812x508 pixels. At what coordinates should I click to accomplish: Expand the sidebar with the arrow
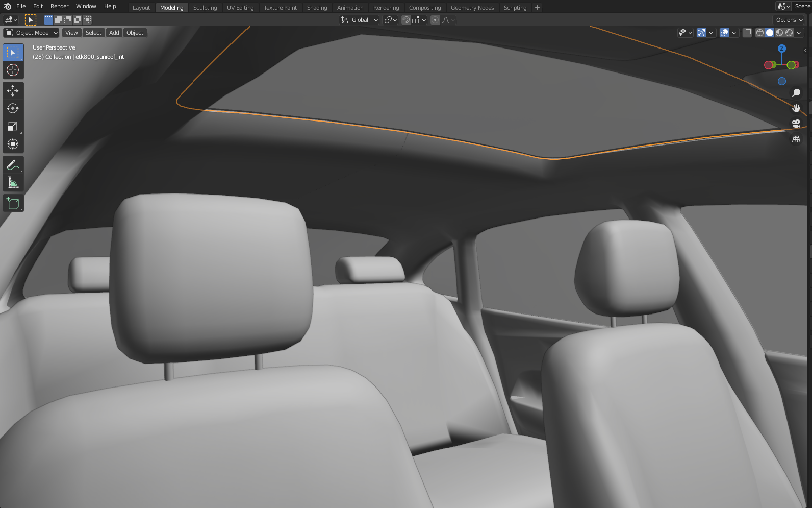click(x=806, y=50)
